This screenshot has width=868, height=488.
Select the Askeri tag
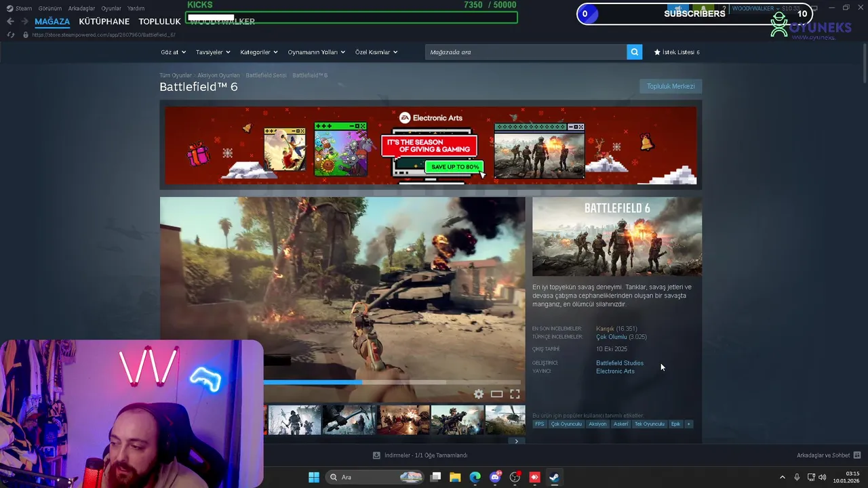pyautogui.click(x=620, y=424)
